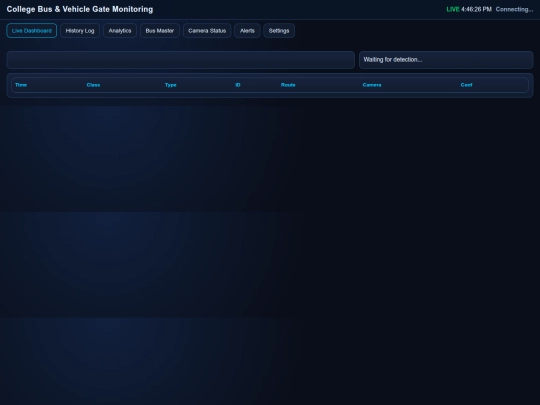View the Alerts tab

click(x=247, y=31)
